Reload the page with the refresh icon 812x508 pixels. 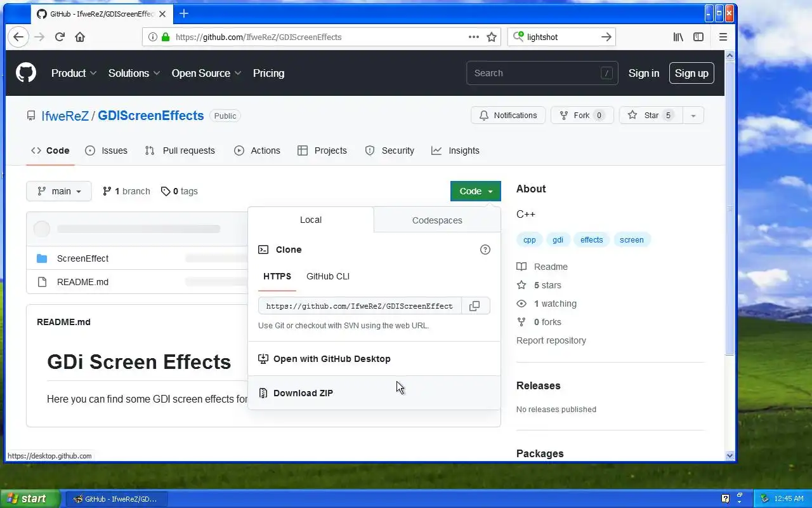[x=60, y=37]
